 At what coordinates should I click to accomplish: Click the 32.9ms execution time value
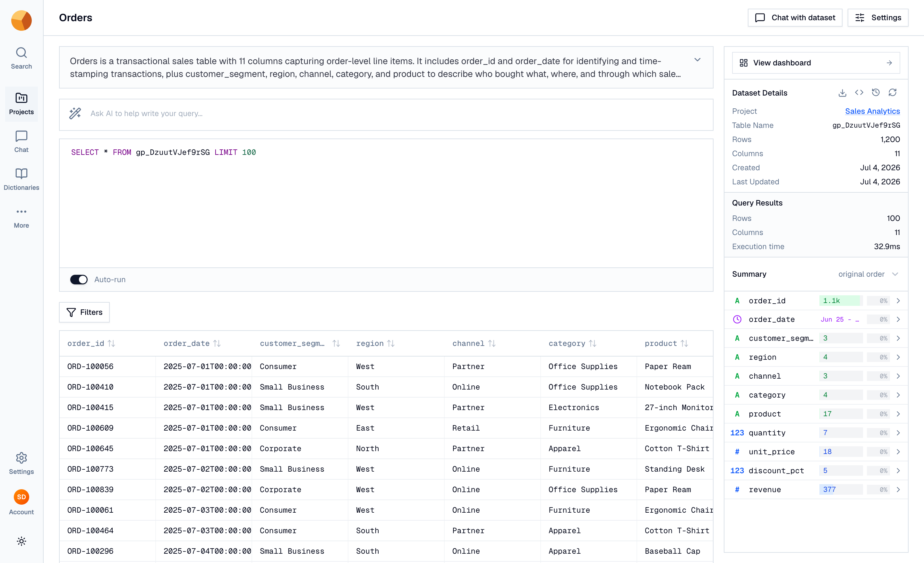[887, 246]
